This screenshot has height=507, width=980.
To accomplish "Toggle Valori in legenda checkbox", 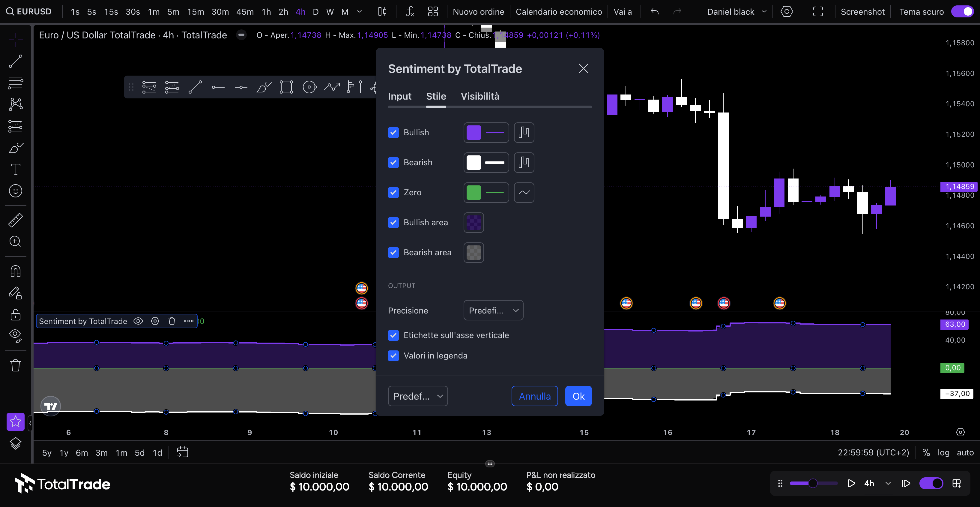I will pyautogui.click(x=393, y=355).
